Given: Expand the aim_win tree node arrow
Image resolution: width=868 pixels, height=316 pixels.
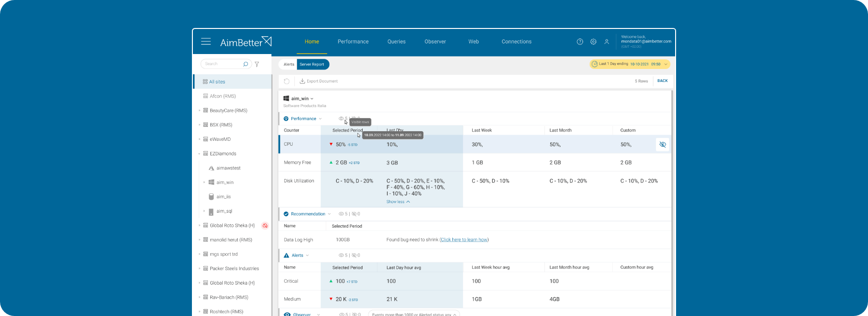Looking at the screenshot, I should (x=204, y=182).
